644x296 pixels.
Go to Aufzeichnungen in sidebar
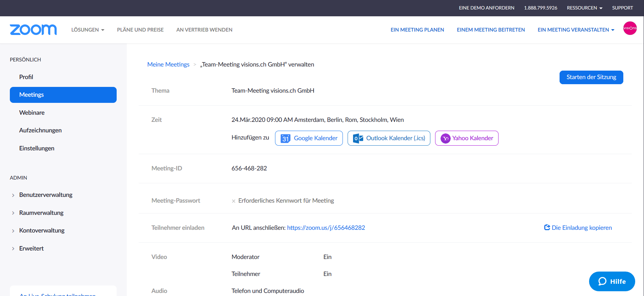click(40, 130)
